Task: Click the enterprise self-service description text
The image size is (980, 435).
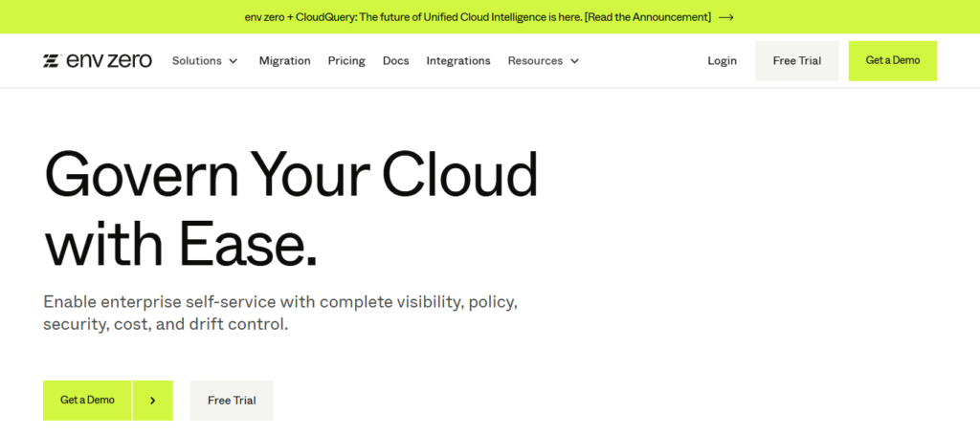Action: (279, 313)
